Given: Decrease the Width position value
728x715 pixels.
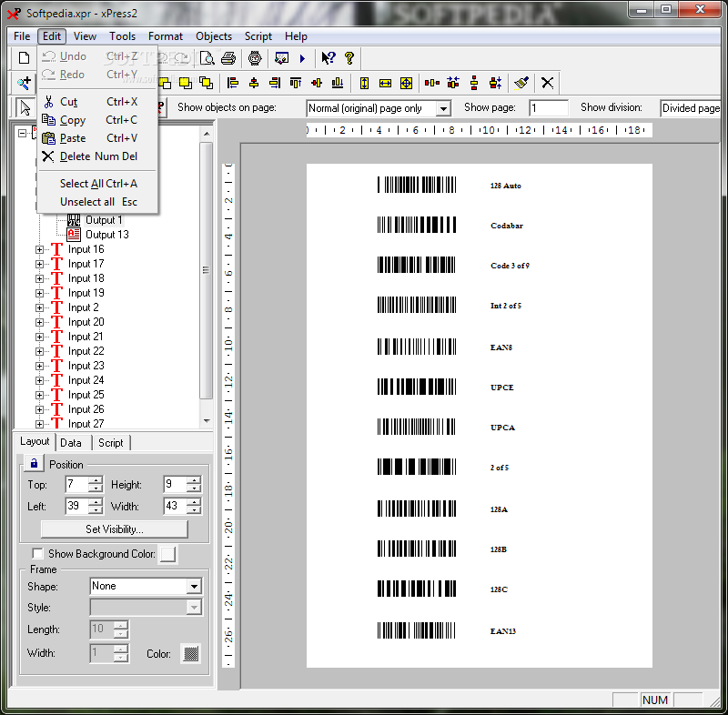Looking at the screenshot, I should [194, 510].
